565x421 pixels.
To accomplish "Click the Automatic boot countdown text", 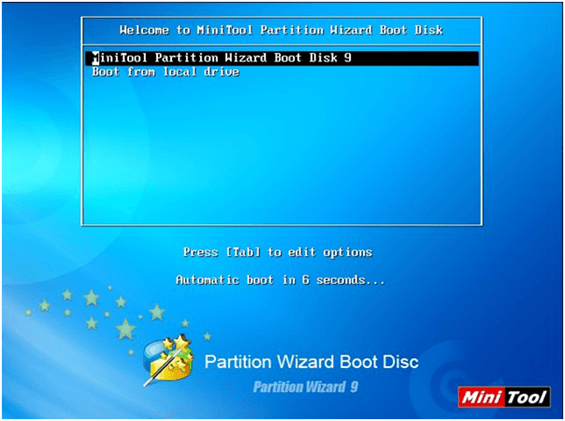I will tap(280, 280).
